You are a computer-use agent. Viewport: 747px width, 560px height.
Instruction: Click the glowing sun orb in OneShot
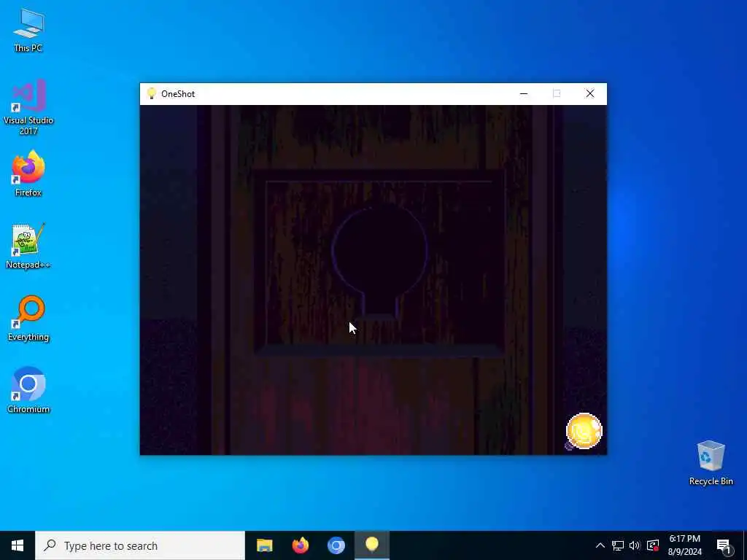coord(584,431)
